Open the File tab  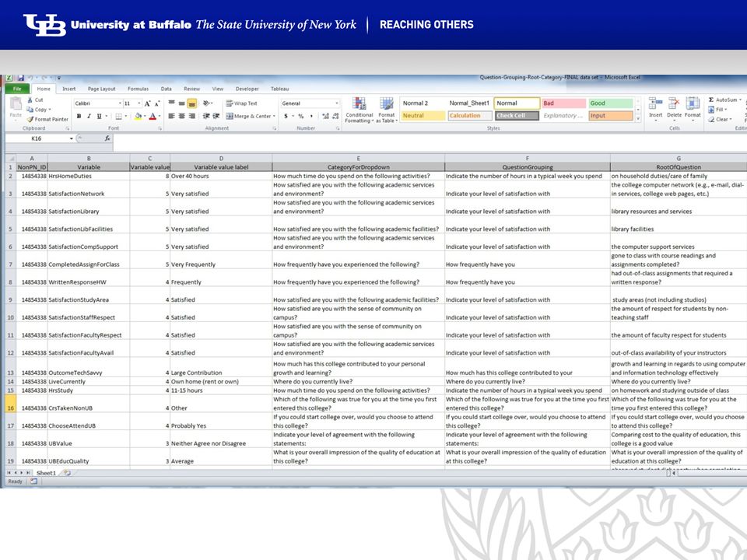point(17,89)
